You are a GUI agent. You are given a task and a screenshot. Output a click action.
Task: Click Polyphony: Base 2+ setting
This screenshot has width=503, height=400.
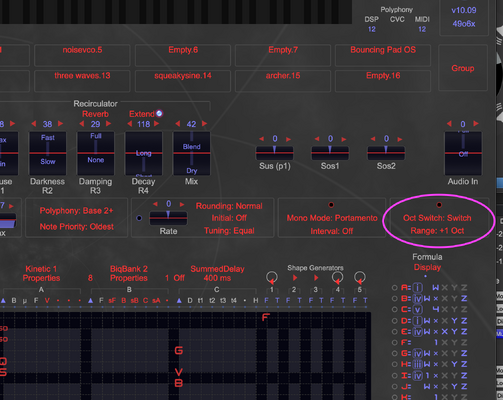point(76,211)
